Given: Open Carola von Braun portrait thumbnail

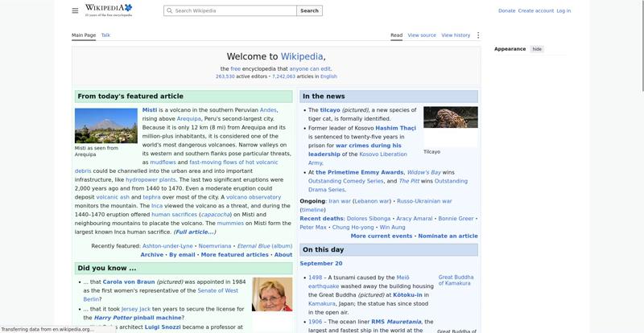Looking at the screenshot, I should 272,294.
